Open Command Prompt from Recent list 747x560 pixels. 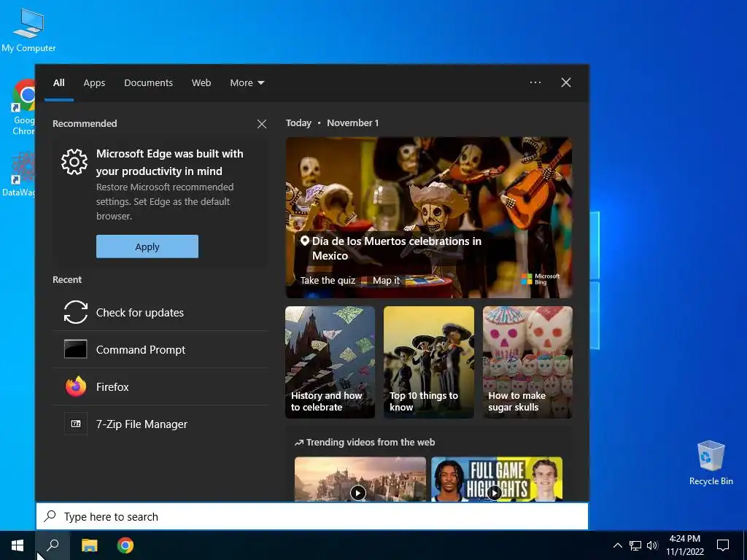point(160,349)
